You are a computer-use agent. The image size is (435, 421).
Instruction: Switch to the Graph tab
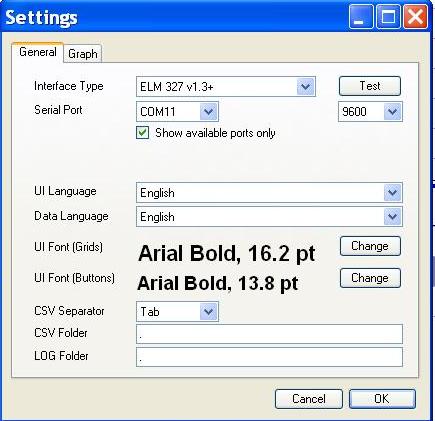(x=83, y=54)
